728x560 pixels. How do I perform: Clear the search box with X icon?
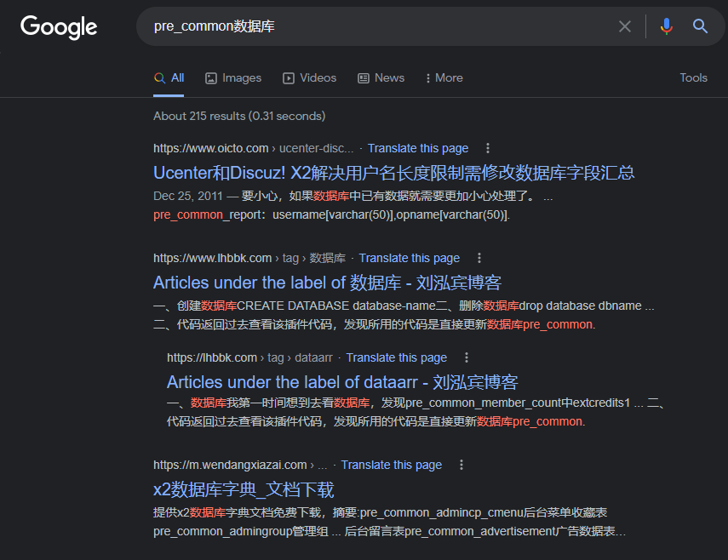[625, 26]
